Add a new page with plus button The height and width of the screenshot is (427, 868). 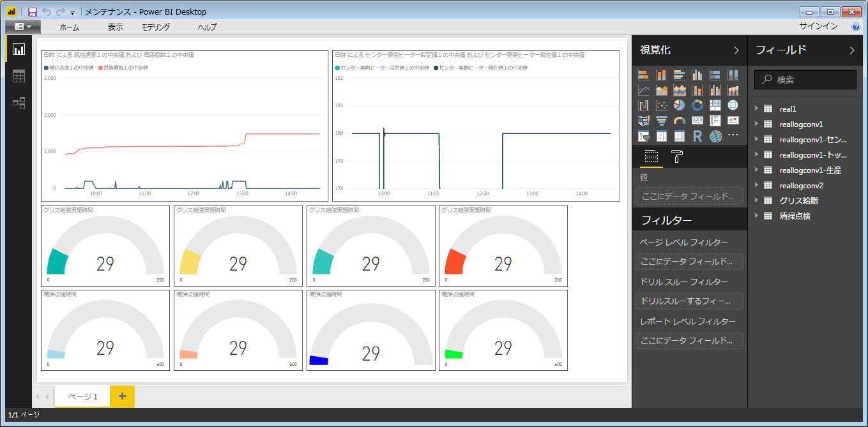[x=122, y=396]
